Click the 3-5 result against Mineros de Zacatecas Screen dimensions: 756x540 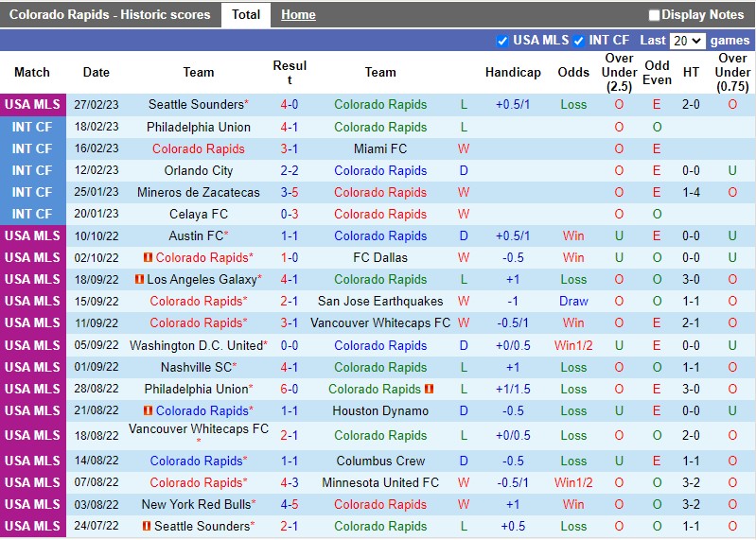(290, 192)
